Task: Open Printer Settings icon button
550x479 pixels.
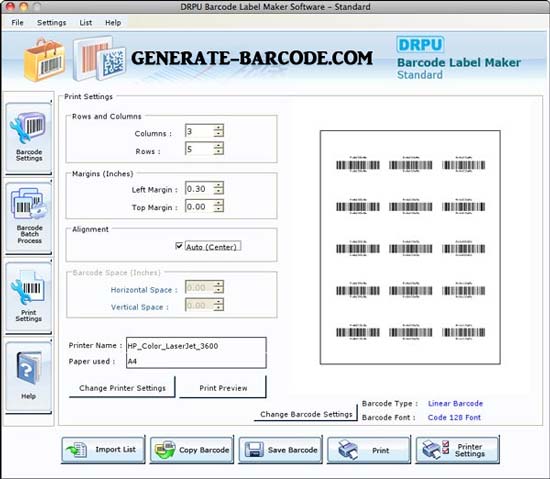Action: point(457,449)
